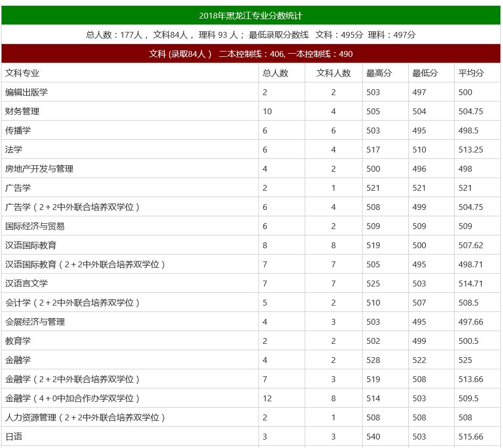Click average score 509.5
This screenshot has width=503, height=448.
468,398
